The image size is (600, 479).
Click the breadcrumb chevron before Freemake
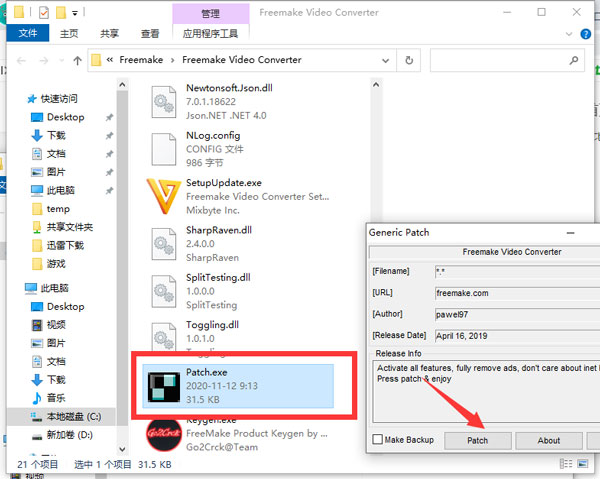point(110,60)
